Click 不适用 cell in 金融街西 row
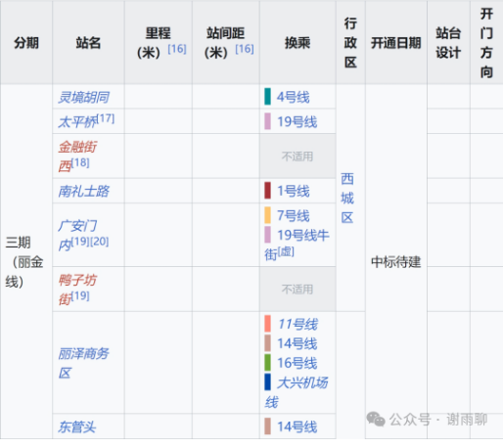 click(x=297, y=157)
